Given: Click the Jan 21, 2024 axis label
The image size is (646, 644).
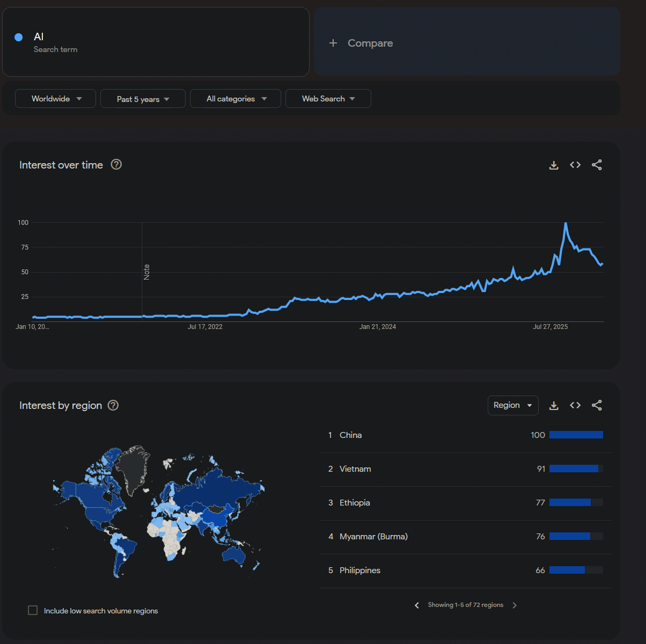Looking at the screenshot, I should click(378, 327).
